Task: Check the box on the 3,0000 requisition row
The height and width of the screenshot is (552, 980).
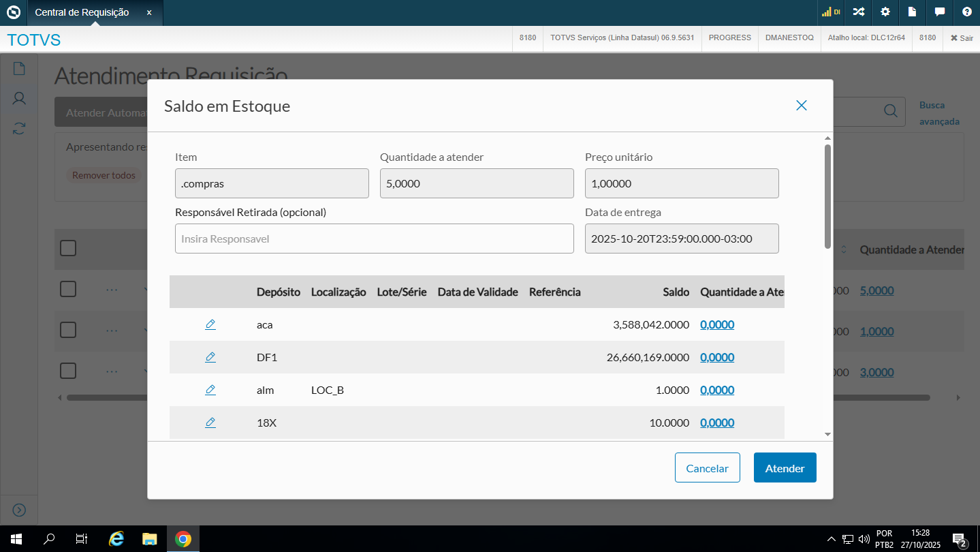Action: pyautogui.click(x=68, y=371)
